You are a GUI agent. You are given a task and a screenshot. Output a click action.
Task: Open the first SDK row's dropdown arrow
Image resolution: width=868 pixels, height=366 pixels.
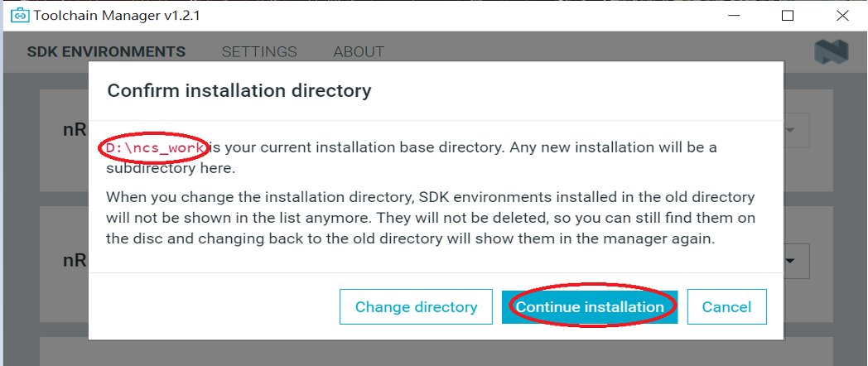[790, 131]
